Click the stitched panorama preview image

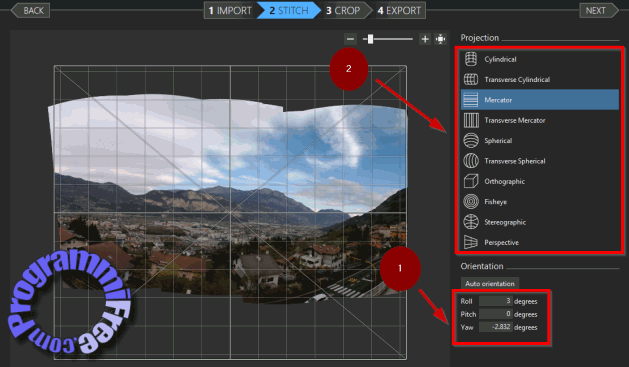pyautogui.click(x=229, y=199)
